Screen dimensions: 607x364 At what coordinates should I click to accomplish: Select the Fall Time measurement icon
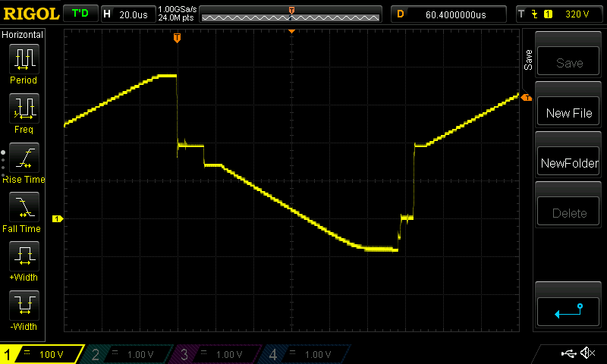click(24, 206)
